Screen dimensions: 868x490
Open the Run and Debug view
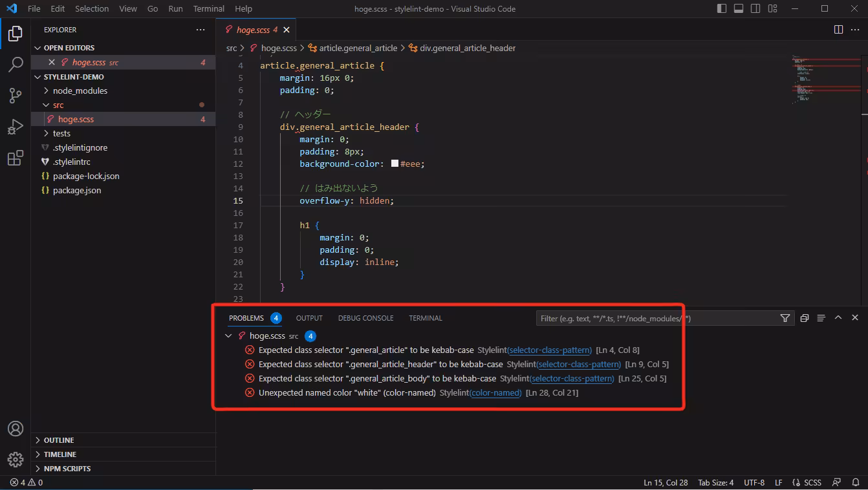coord(16,127)
